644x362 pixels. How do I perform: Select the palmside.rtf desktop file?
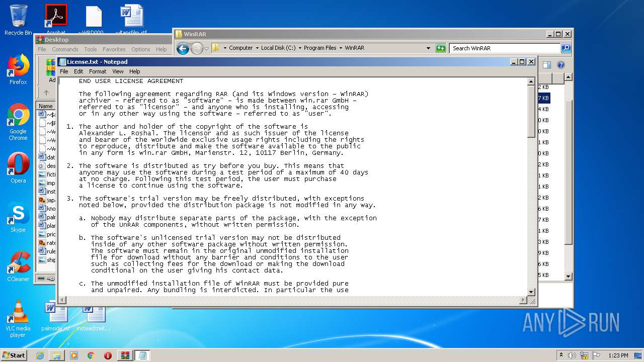click(55, 316)
